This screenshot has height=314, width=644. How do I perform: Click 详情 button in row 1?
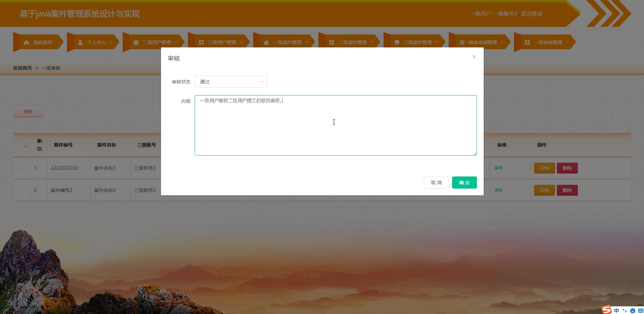[x=544, y=168]
